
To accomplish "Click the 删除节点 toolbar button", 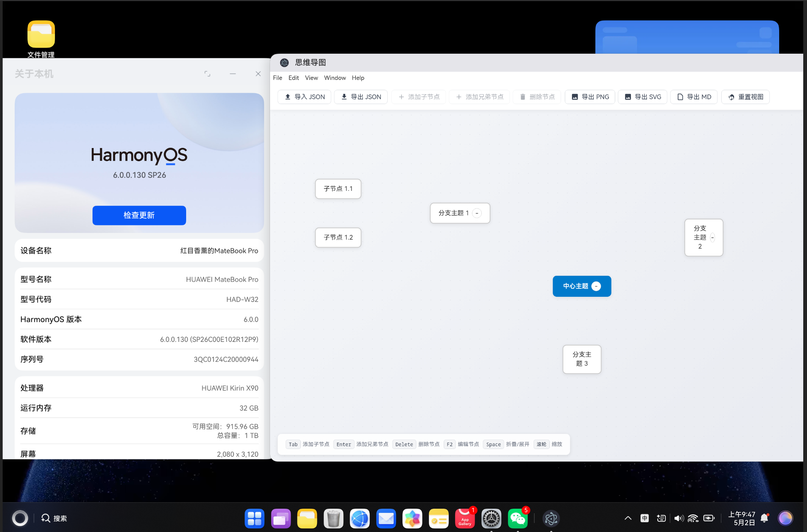I will click(x=537, y=97).
